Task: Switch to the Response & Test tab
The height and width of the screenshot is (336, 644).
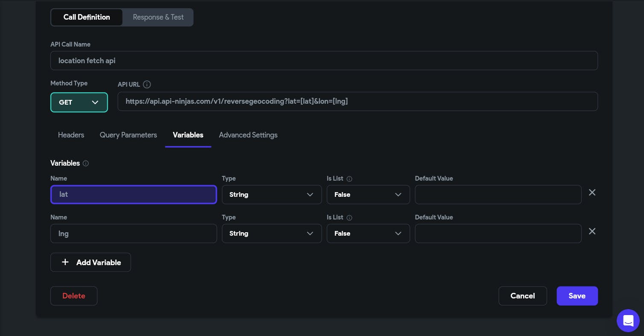Action: (x=158, y=18)
